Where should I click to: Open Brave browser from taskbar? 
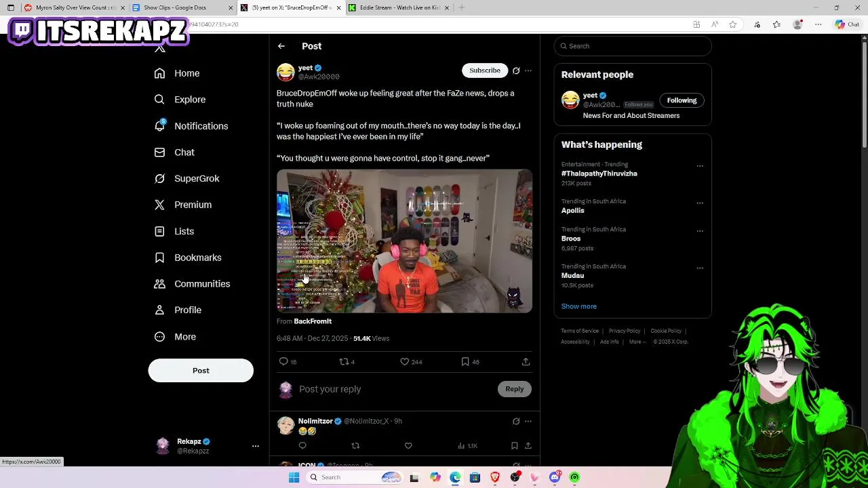coord(495,477)
